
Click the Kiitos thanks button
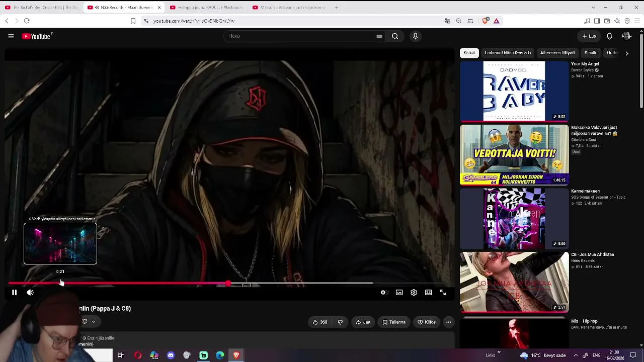point(427,322)
